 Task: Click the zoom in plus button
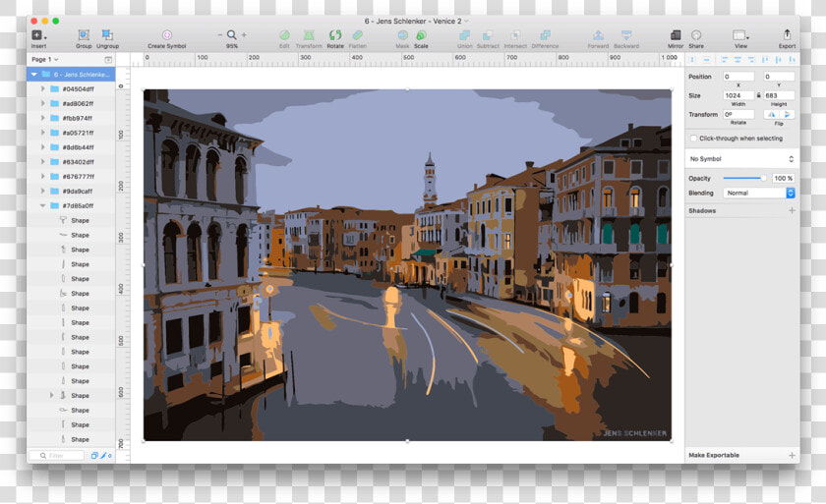(244, 34)
